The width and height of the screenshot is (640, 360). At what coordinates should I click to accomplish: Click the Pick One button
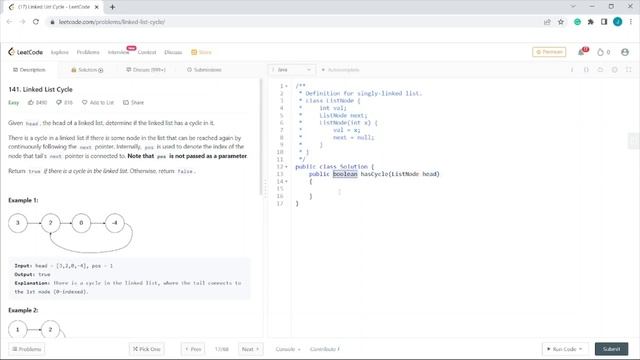(147, 349)
